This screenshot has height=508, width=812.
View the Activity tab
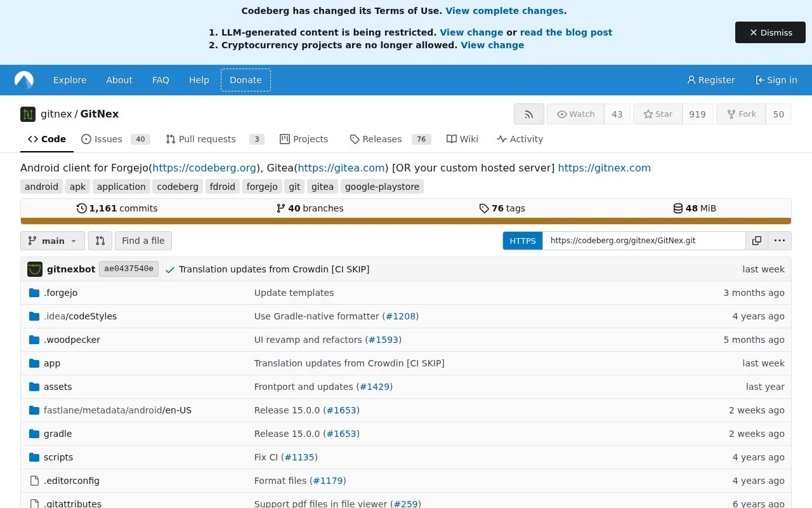(520, 139)
